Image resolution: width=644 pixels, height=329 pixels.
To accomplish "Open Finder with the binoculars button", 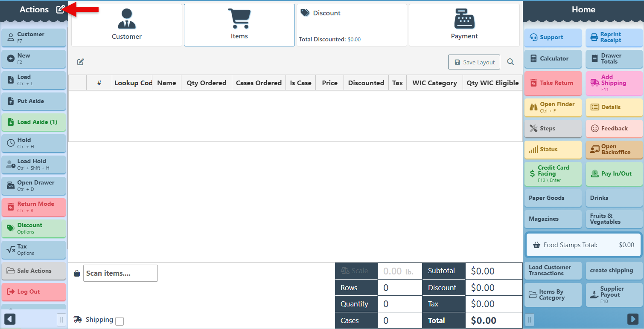I will (553, 107).
